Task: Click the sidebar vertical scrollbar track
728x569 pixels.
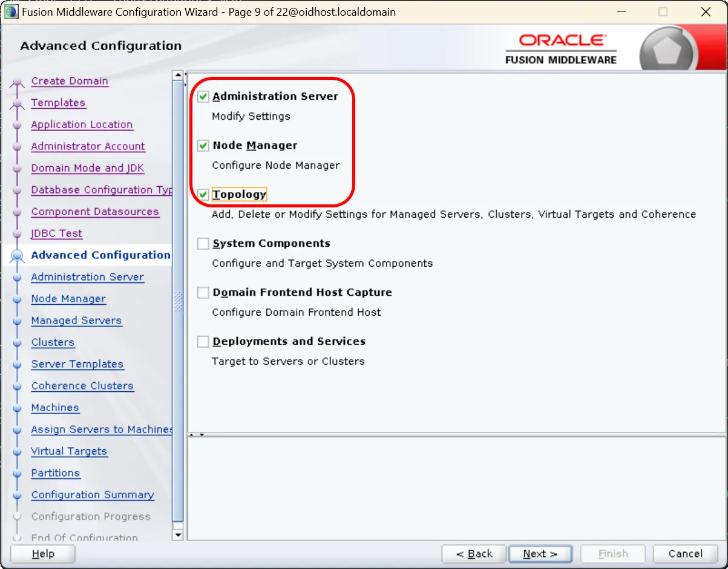Action: (x=178, y=301)
